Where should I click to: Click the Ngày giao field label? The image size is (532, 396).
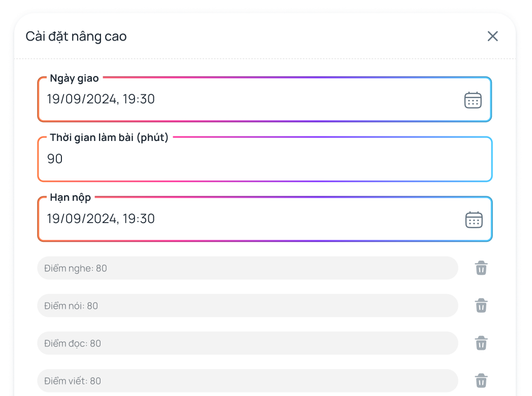(x=74, y=78)
